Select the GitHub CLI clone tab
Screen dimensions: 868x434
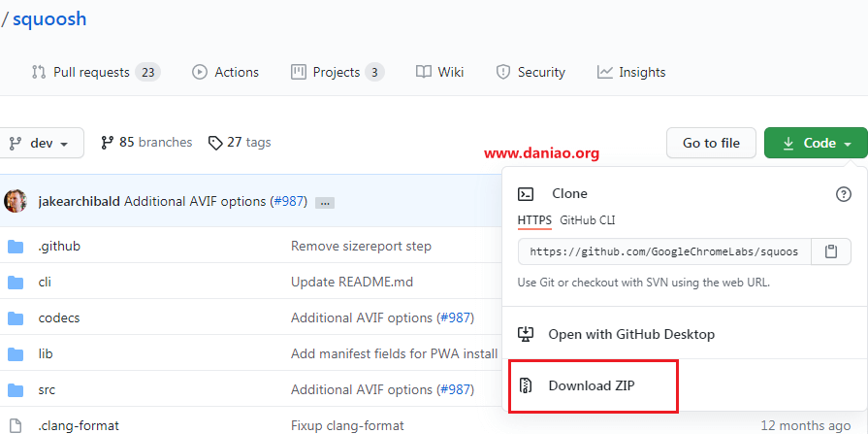(x=587, y=220)
